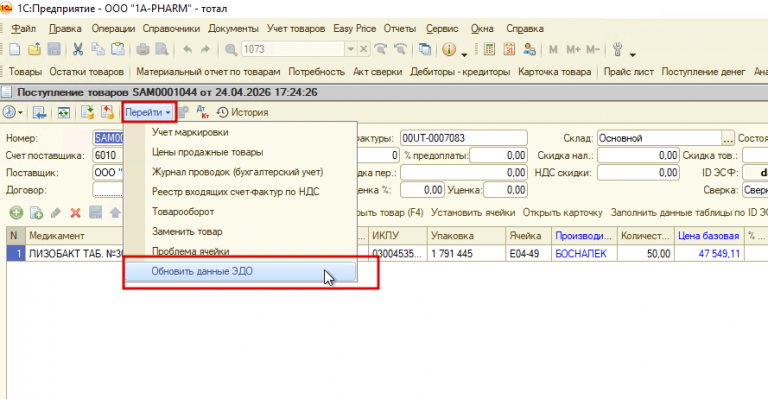Open the Calculator icon
Screen dimensions: 768x399
pos(489,49)
